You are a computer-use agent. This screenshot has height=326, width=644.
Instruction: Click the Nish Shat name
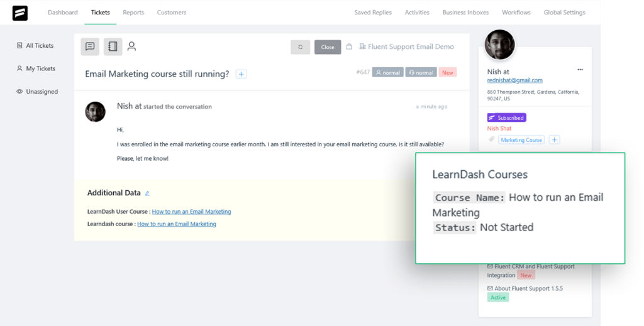click(499, 128)
